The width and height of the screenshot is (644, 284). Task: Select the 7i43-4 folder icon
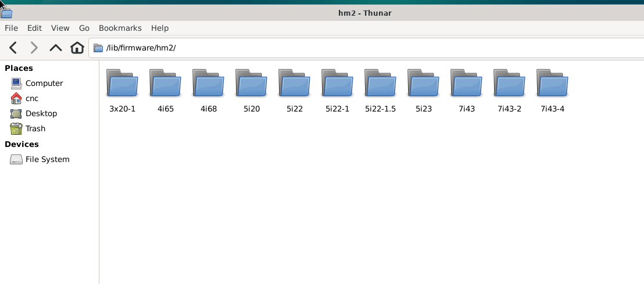pyautogui.click(x=552, y=82)
